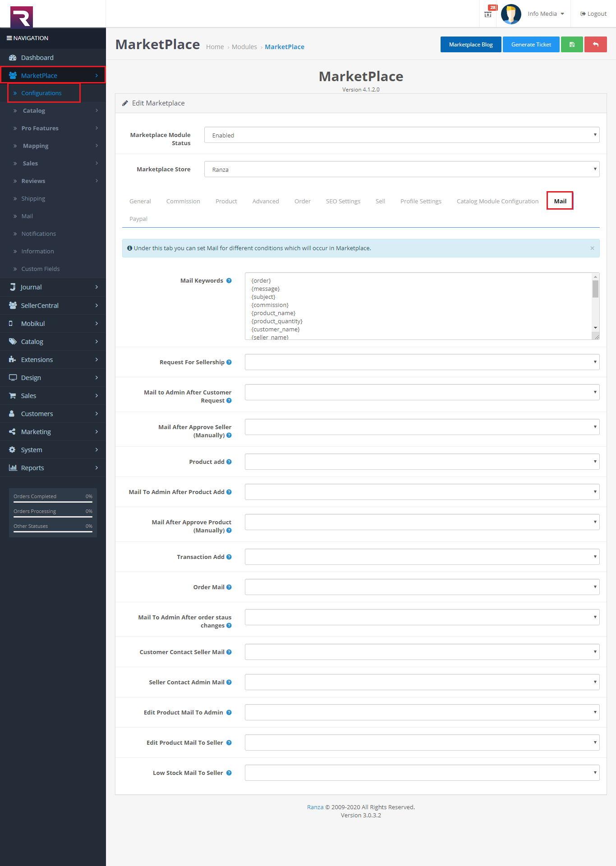Click help icon beside Low Stock Mail To Seller
Image resolution: width=616 pixels, height=866 pixels.
click(x=229, y=773)
